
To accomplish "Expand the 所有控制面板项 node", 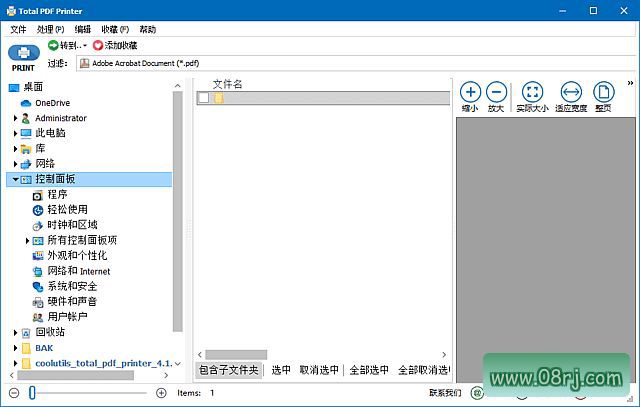I will coord(27,241).
